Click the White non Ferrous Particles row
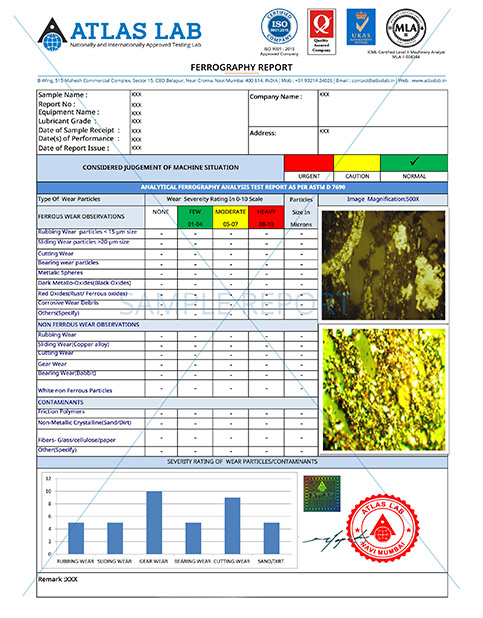483x618 pixels. tap(177, 388)
